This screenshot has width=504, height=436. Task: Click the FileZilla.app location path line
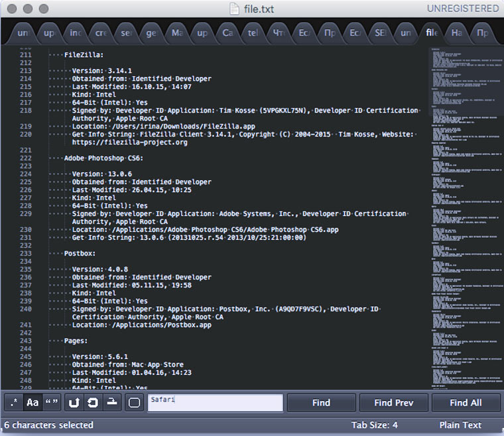pos(164,127)
